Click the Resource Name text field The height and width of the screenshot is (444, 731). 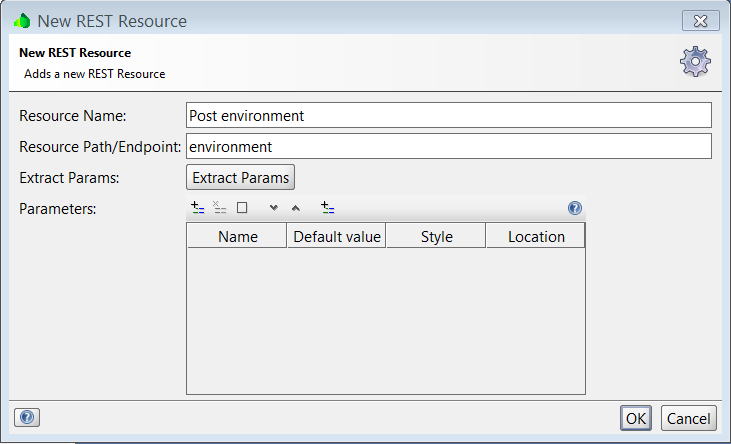[448, 115]
